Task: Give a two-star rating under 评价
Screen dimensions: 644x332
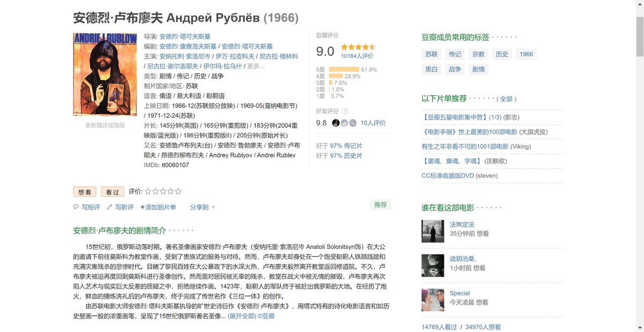Action: click(x=156, y=191)
